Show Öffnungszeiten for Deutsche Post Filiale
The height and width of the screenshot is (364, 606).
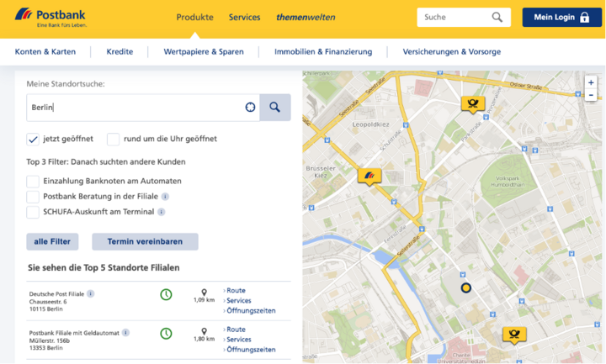(251, 311)
